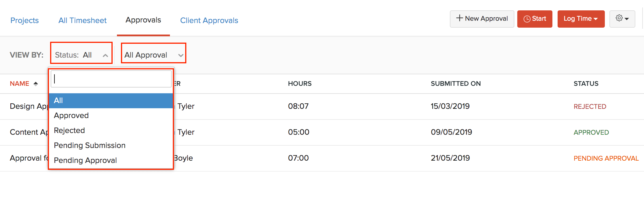The width and height of the screenshot is (644, 209).
Task: Pick Pending Submission filter option
Action: coord(90,145)
